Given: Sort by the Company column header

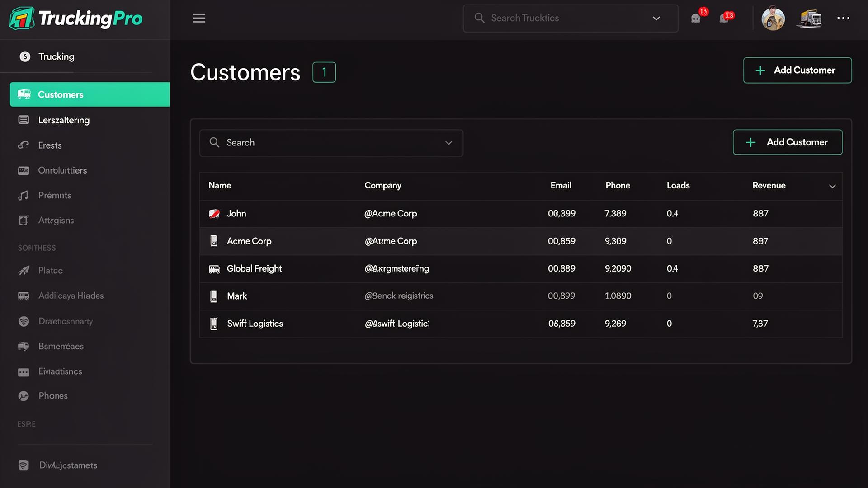Looking at the screenshot, I should click(383, 185).
